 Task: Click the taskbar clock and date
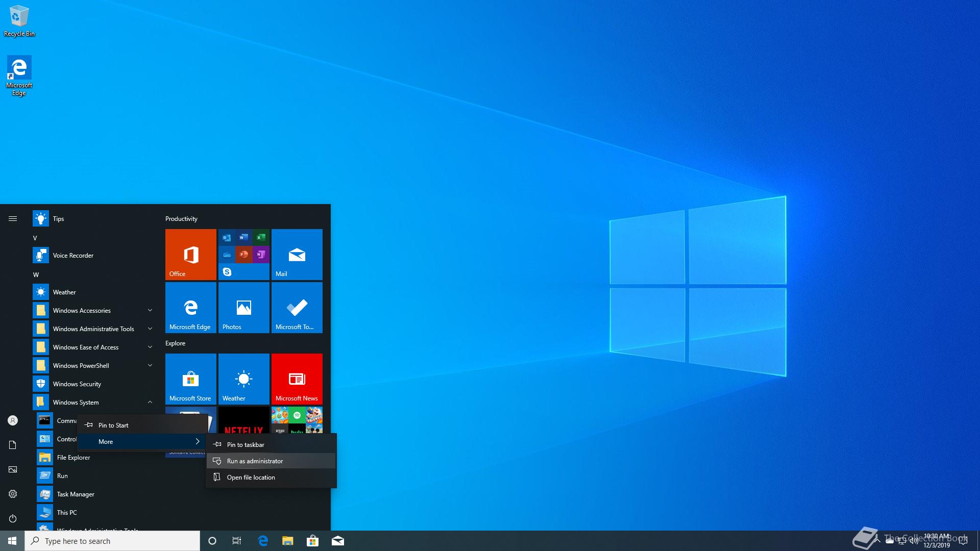(937, 541)
